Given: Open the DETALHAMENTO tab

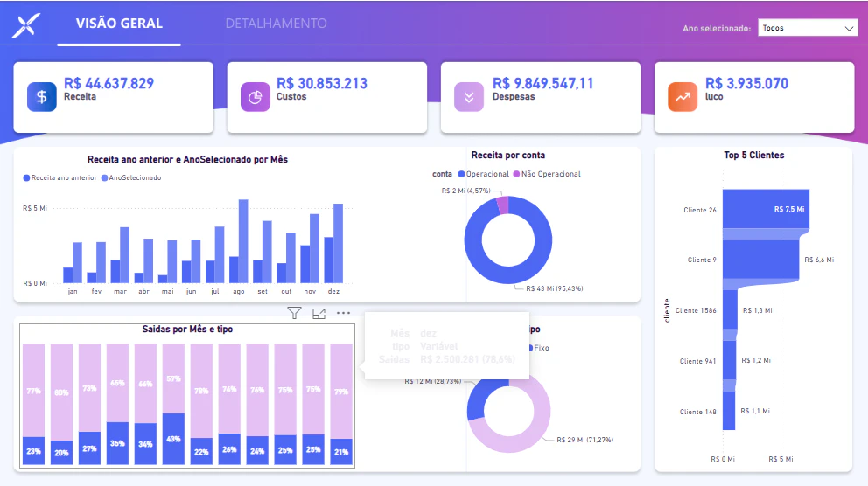Looking at the screenshot, I should tap(276, 24).
